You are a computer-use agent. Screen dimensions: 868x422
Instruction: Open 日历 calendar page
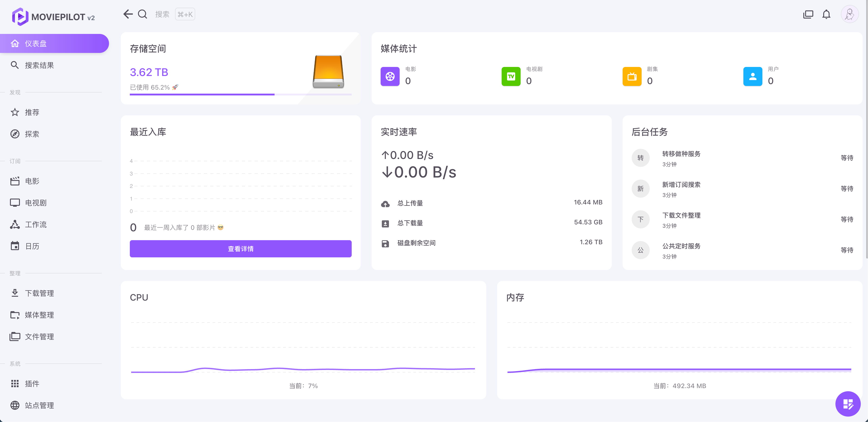[x=54, y=246]
